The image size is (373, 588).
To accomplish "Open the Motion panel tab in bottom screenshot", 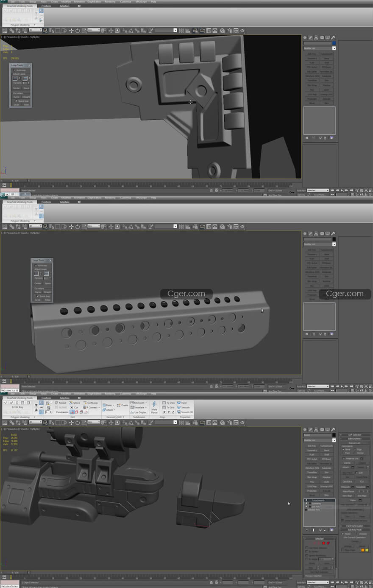I will [x=322, y=430].
